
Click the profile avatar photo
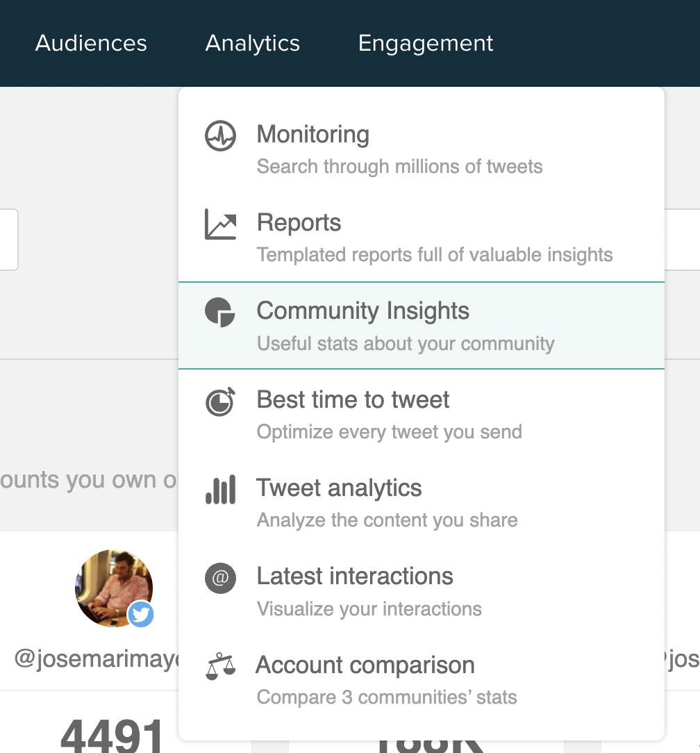pyautogui.click(x=113, y=588)
